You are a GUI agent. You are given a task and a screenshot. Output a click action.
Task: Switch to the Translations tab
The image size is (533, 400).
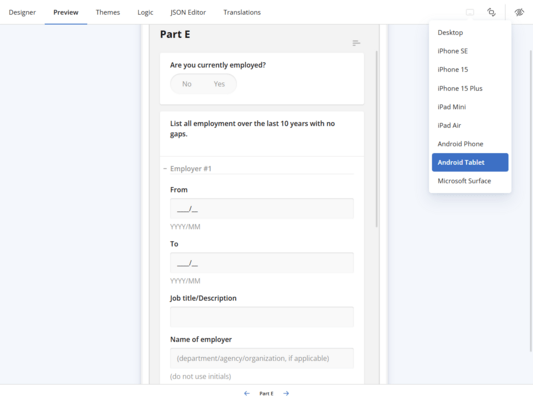coord(242,12)
